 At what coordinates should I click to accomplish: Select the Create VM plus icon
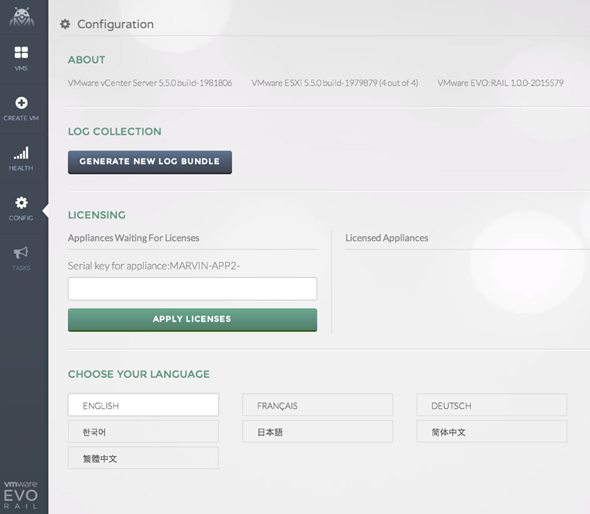coord(21,102)
